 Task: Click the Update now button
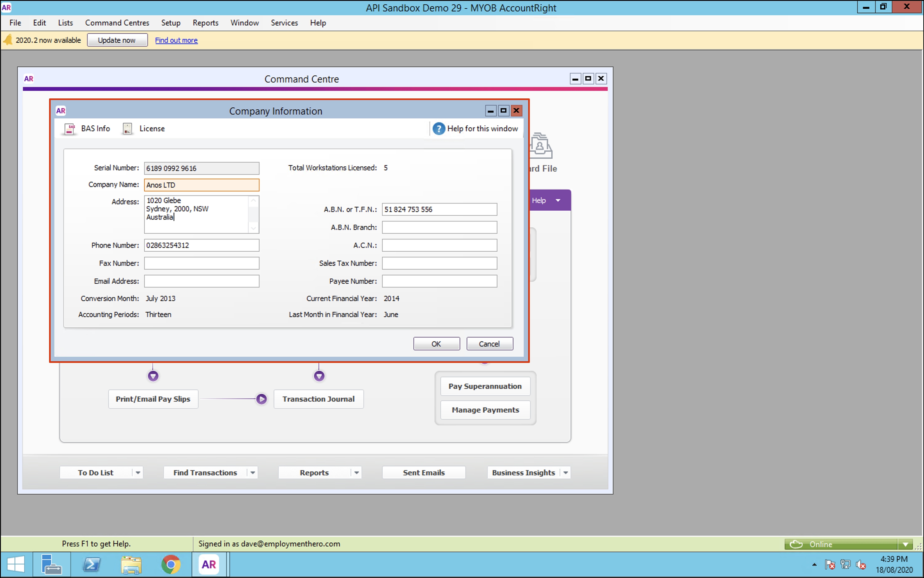(x=117, y=40)
